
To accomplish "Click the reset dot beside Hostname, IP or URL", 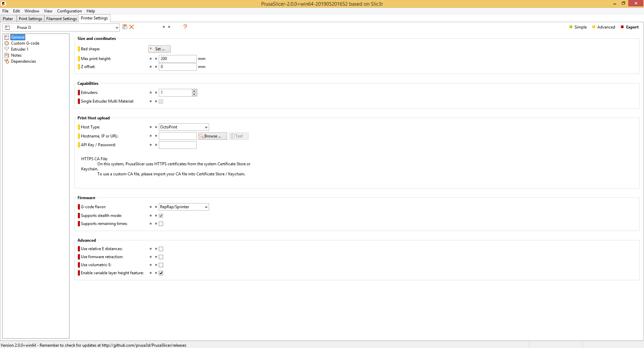I will [156, 136].
